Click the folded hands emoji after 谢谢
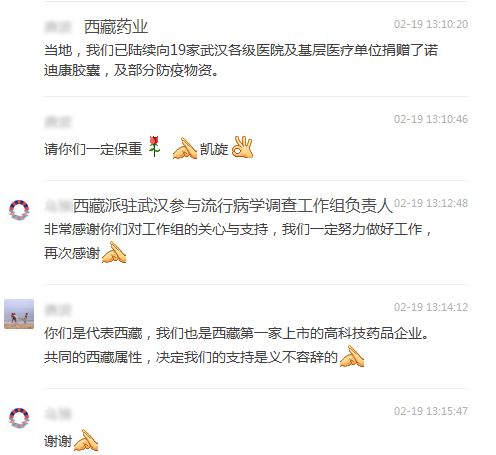Image resolution: width=496 pixels, height=455 pixels. click(86, 440)
